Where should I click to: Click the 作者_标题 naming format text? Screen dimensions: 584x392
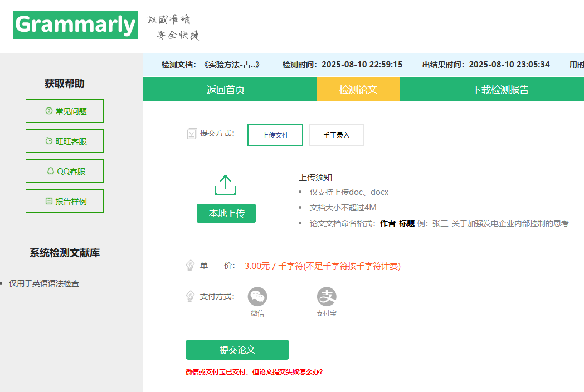click(x=397, y=223)
